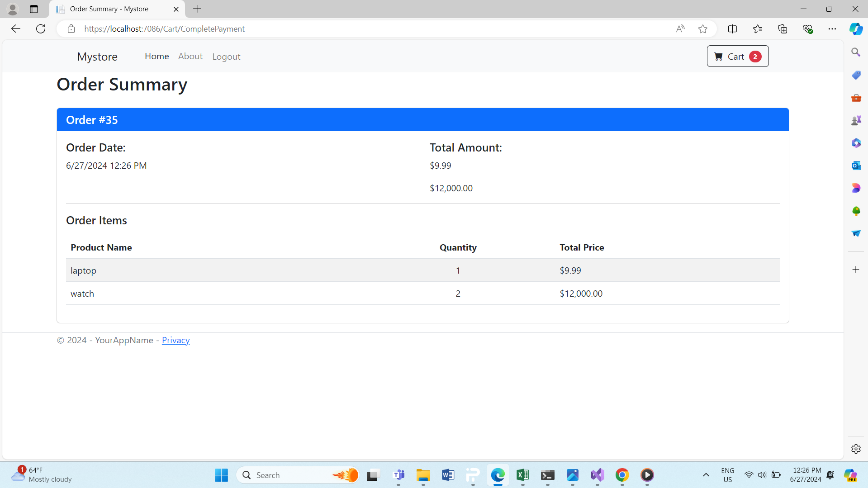Open the Read aloud icon
Viewport: 868px width, 488px height.
(680, 29)
